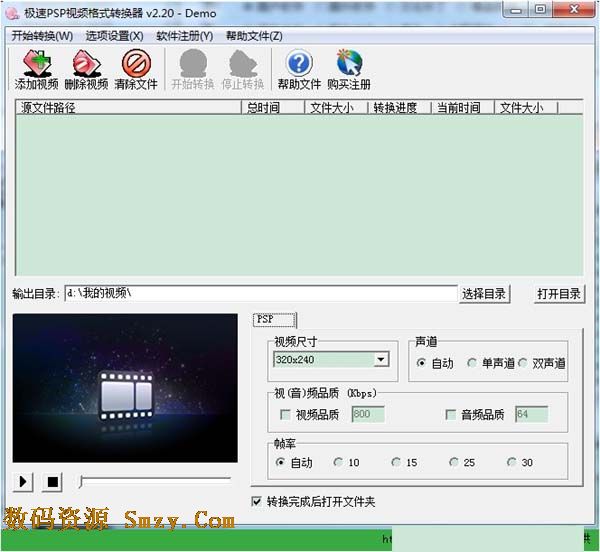This screenshot has height=552, width=600.
Task: Click the 文件大小 header next to 总时间
Action: (x=336, y=107)
